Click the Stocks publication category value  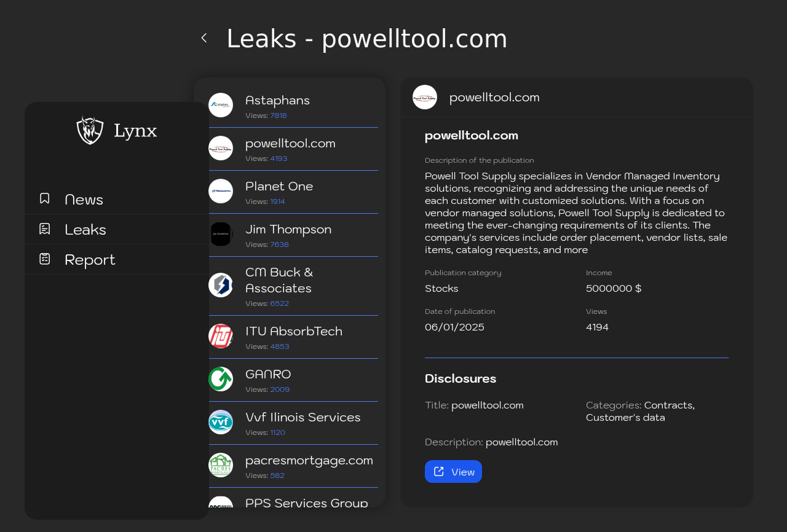point(441,288)
